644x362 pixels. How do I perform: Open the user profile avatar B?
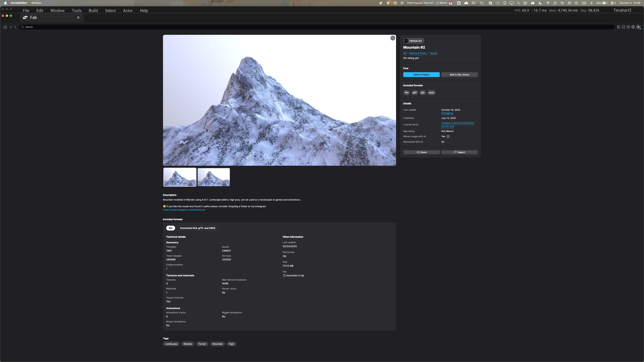click(x=638, y=27)
